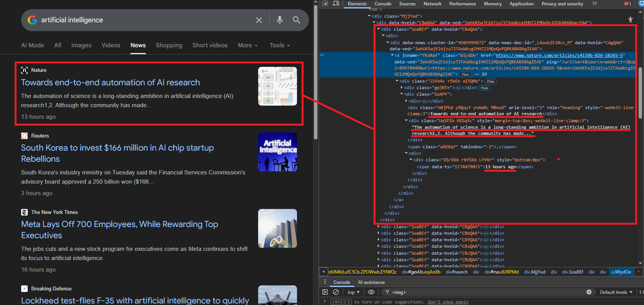Image resolution: width=644 pixels, height=305 pixels.
Task: Collapse the div UqSP2b HSSq5c node
Action: 406,121
